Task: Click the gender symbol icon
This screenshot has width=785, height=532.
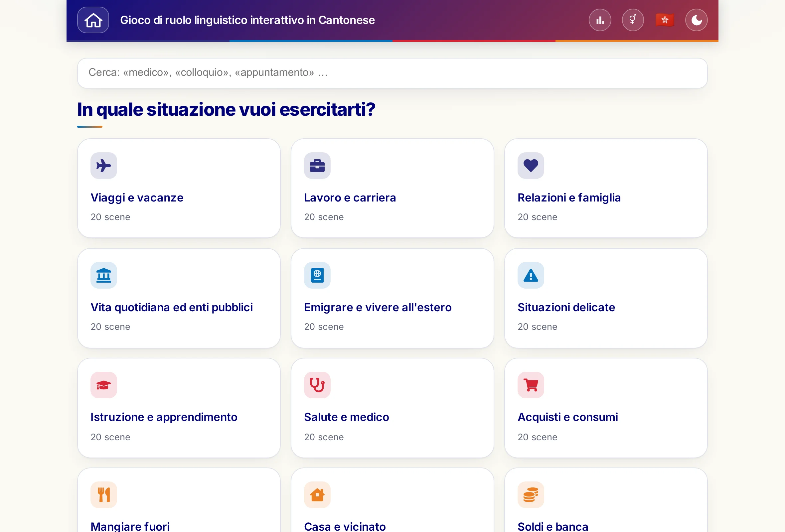Action: click(633, 20)
